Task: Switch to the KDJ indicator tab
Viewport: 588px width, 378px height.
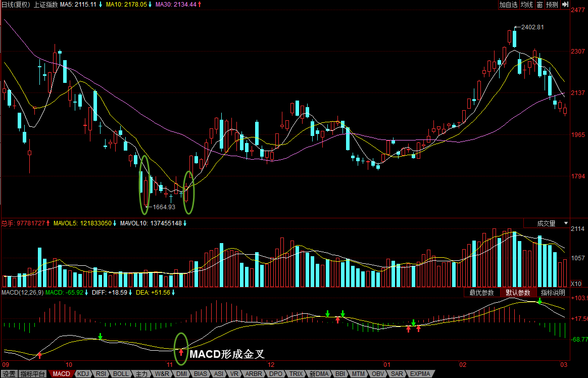Action: 83,374
